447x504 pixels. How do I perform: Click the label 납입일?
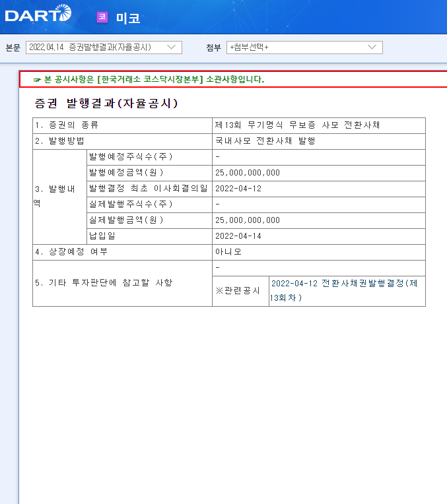pyautogui.click(x=102, y=236)
